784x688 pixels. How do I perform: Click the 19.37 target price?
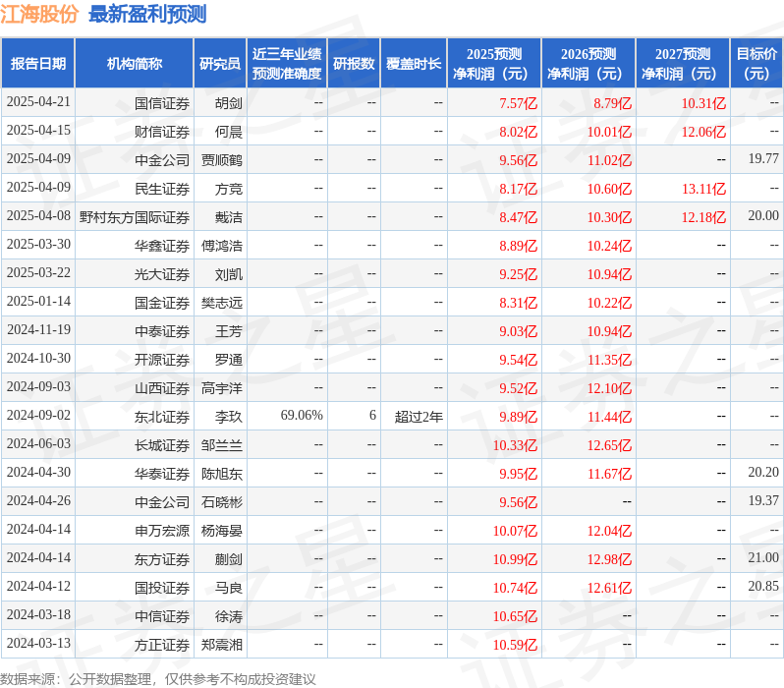[763, 501]
